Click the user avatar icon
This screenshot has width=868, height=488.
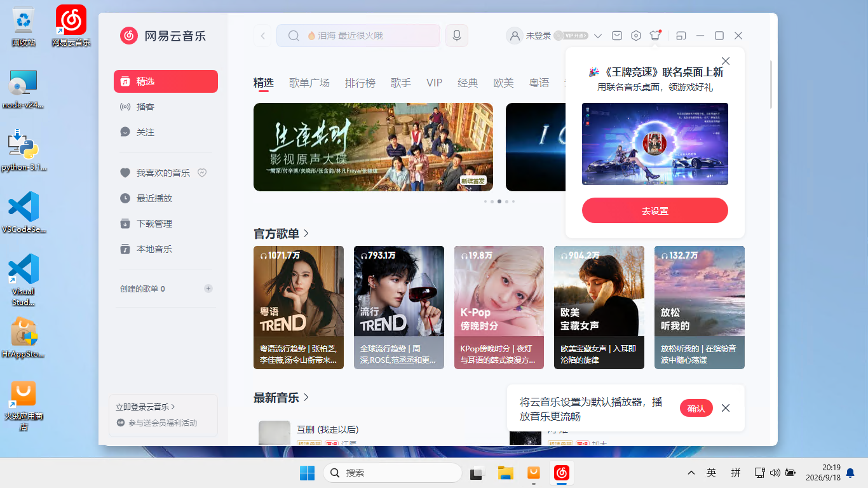pyautogui.click(x=514, y=36)
